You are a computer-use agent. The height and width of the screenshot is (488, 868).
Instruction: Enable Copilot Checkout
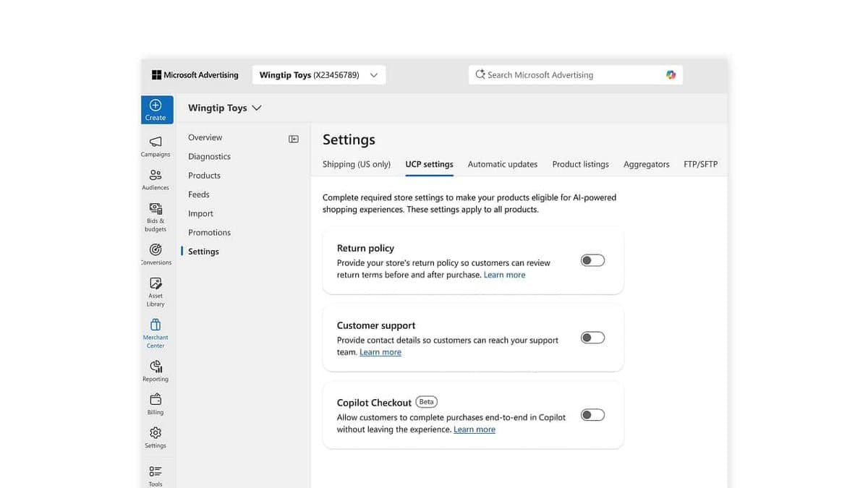click(592, 414)
